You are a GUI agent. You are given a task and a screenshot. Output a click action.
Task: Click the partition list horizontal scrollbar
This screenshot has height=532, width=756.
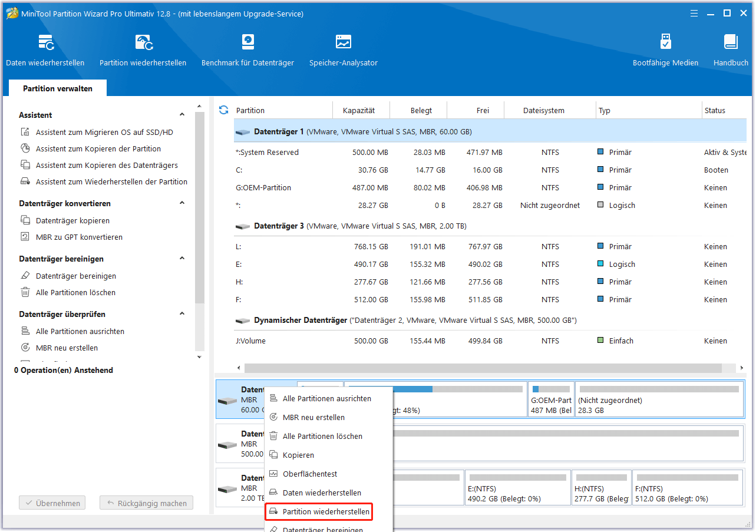(x=483, y=368)
